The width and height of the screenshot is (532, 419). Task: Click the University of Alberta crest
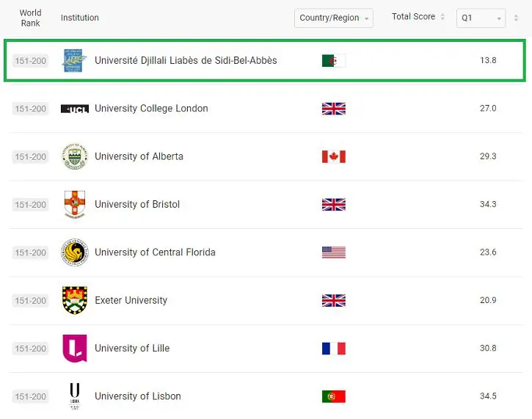pyautogui.click(x=75, y=156)
